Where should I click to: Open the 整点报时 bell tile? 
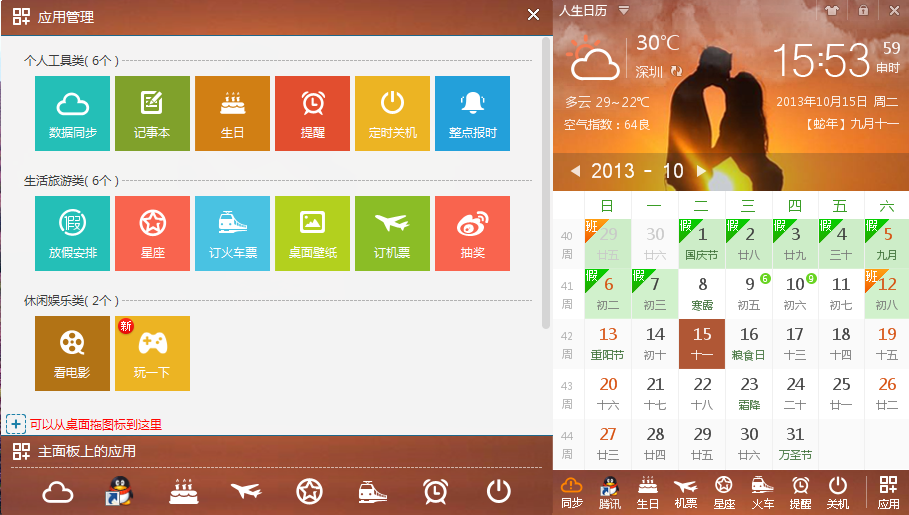tap(472, 113)
